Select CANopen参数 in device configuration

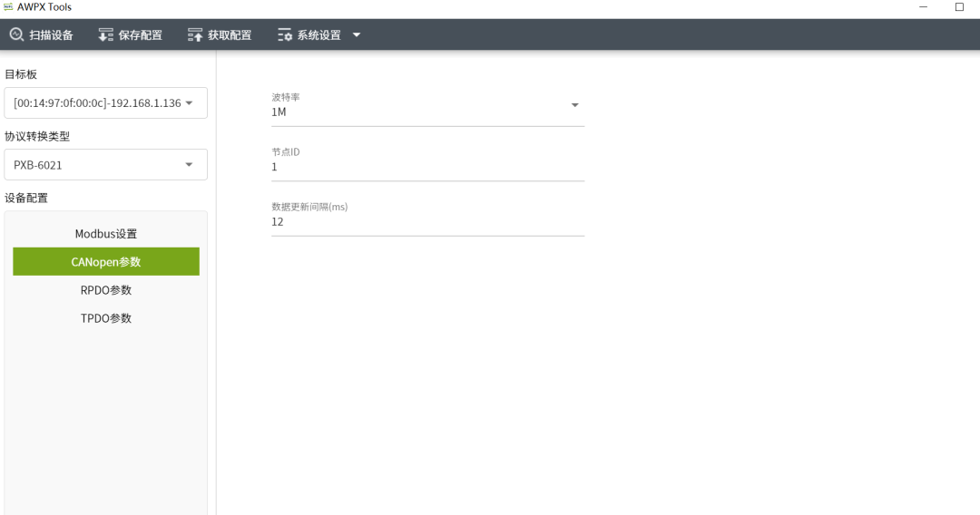click(105, 261)
